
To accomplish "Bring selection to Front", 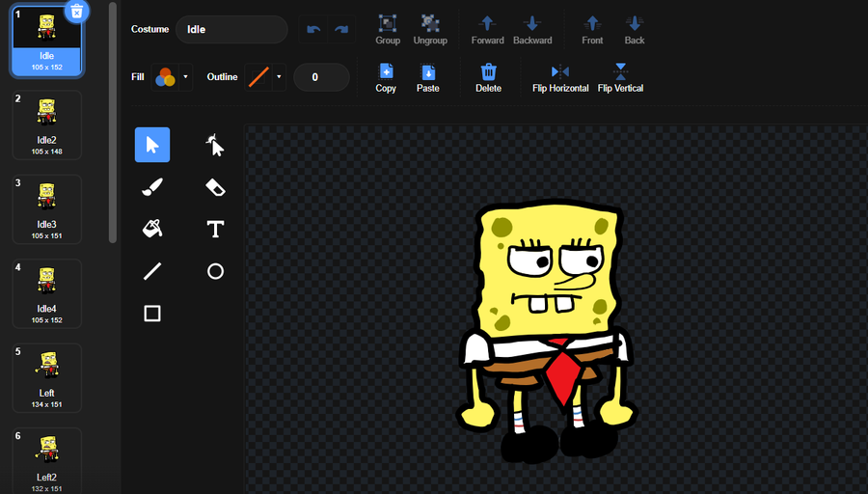I will tap(592, 30).
